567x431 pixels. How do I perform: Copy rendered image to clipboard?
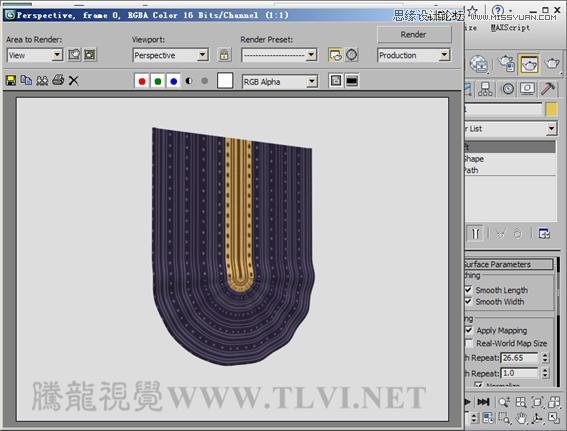pos(26,80)
